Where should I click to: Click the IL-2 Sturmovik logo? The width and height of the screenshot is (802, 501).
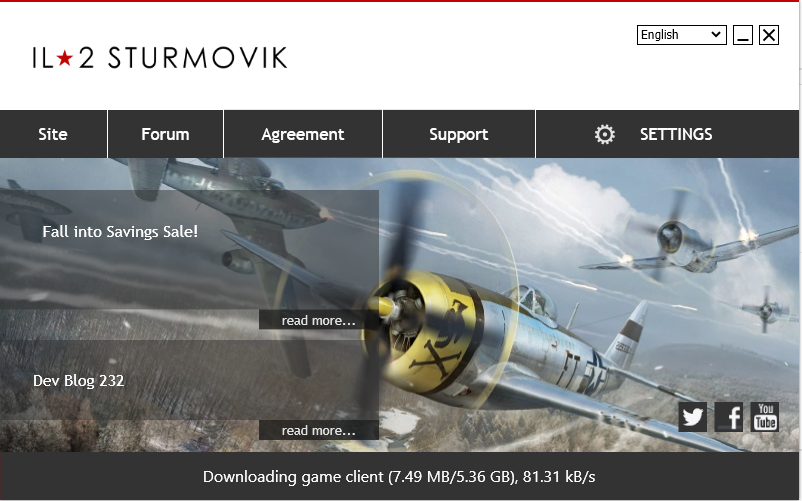click(x=160, y=58)
